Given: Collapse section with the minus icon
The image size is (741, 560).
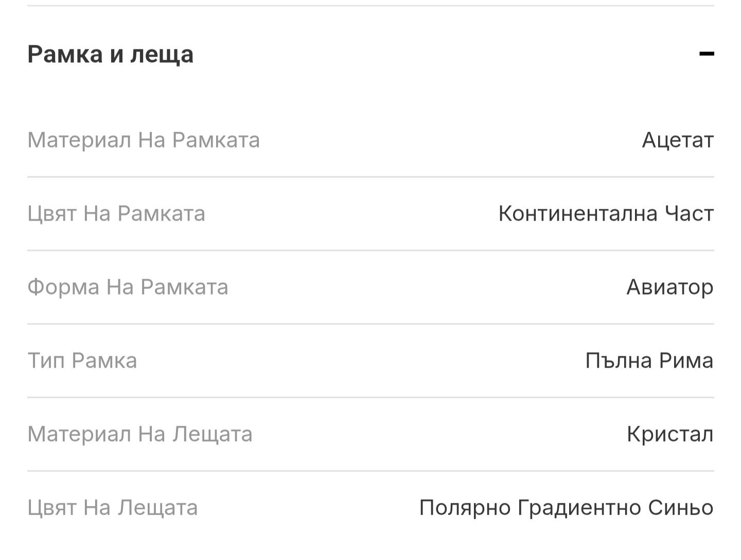Looking at the screenshot, I should point(707,53).
